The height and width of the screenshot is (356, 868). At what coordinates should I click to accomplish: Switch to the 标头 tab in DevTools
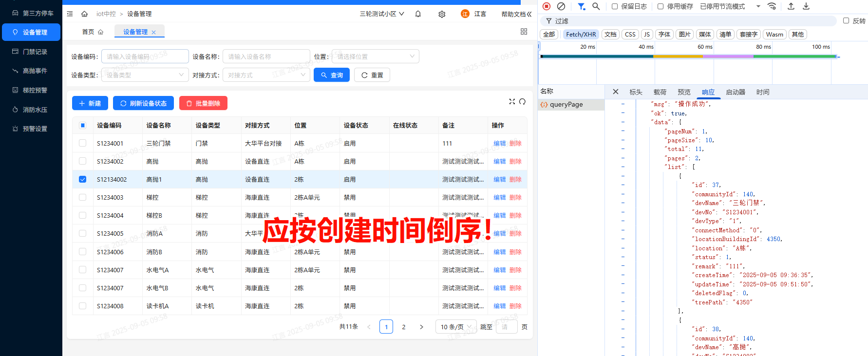click(636, 92)
